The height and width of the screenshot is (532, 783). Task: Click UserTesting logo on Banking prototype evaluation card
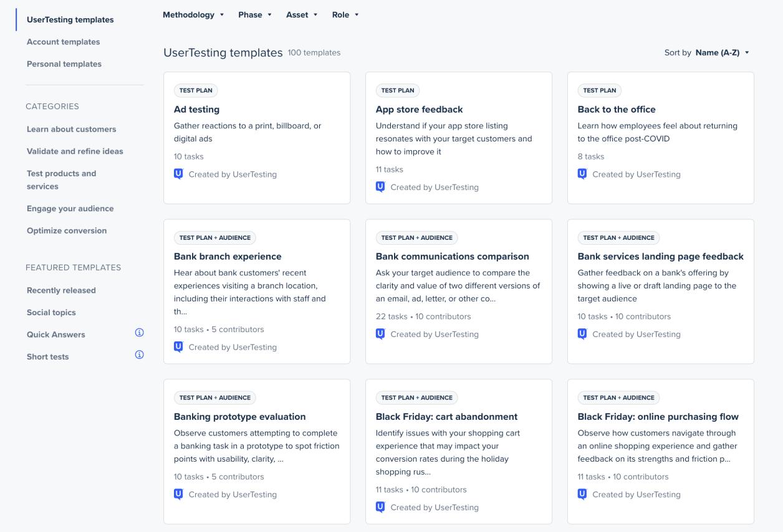point(178,495)
